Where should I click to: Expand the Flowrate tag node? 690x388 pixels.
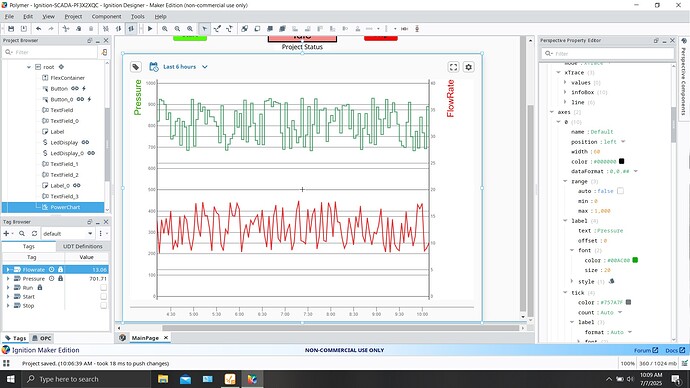pyautogui.click(x=7, y=269)
